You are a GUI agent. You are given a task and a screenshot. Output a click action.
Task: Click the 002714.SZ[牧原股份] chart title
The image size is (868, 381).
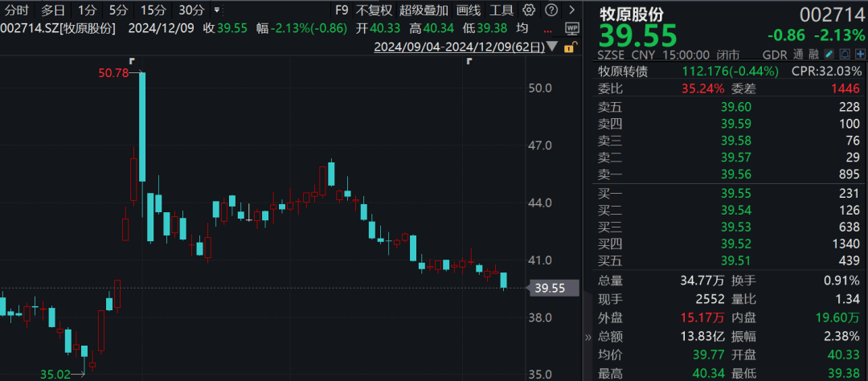point(58,29)
